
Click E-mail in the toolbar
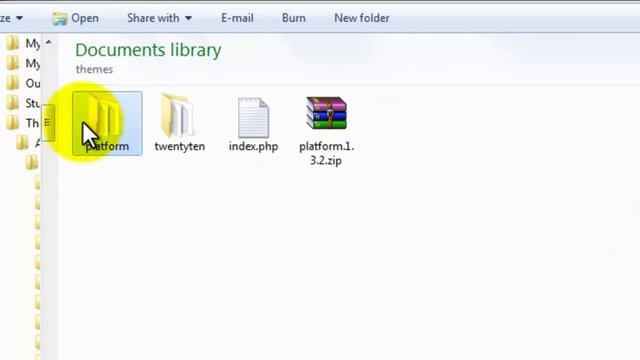(237, 18)
